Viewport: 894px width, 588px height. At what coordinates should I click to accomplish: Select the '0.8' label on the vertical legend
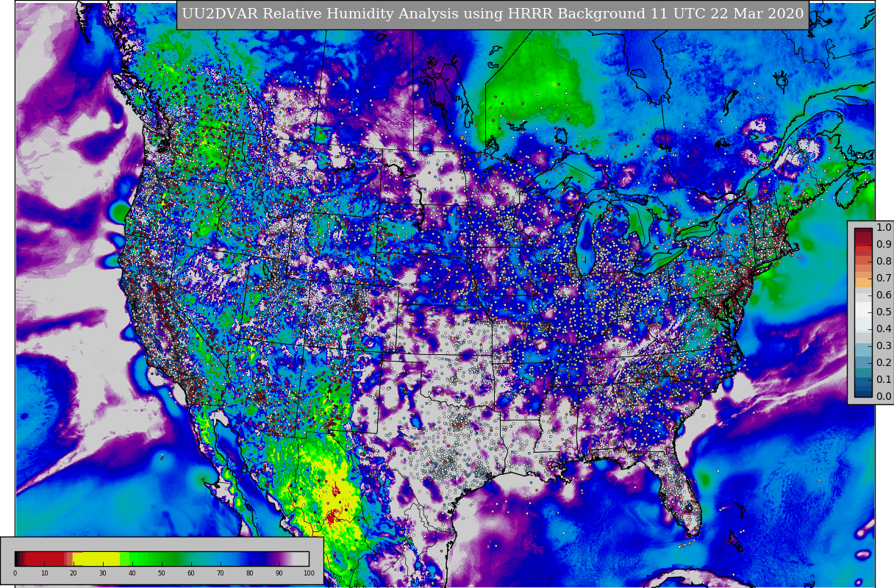[x=884, y=262]
